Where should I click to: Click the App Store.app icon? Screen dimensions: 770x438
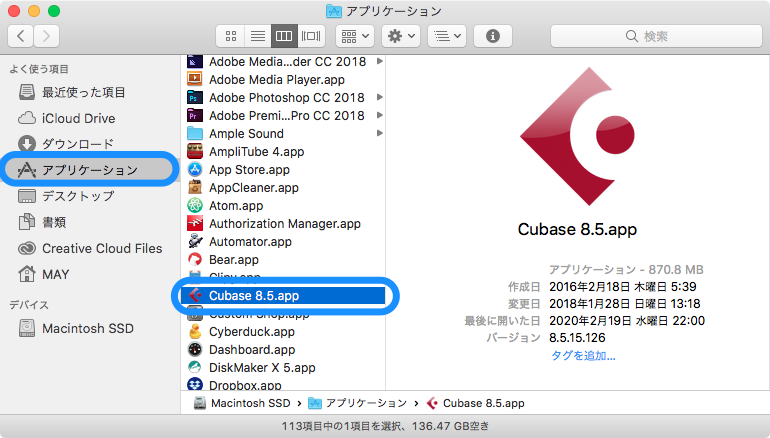pos(195,169)
